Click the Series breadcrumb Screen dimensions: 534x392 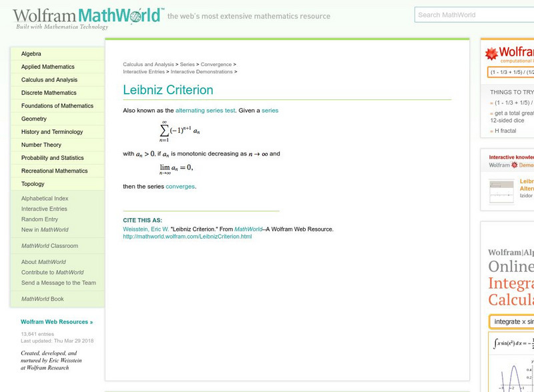(x=188, y=64)
